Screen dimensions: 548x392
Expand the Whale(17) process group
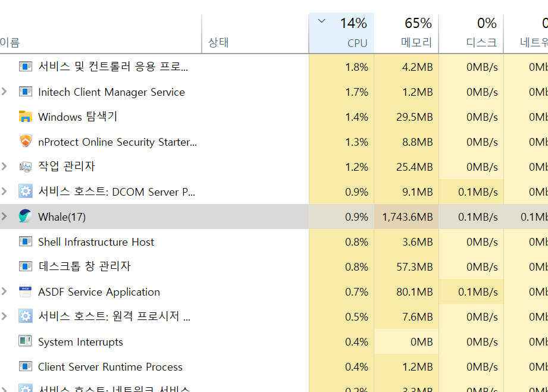coord(4,217)
